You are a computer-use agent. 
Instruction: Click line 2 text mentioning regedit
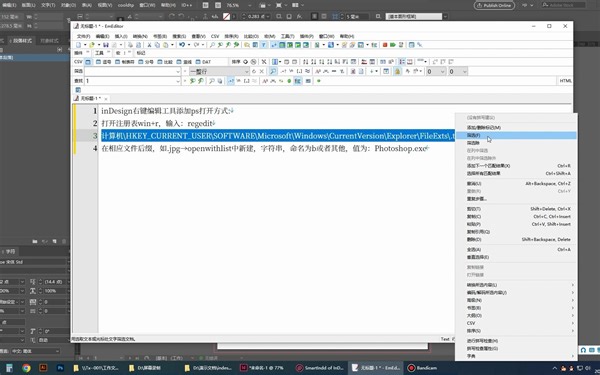click(x=158, y=123)
